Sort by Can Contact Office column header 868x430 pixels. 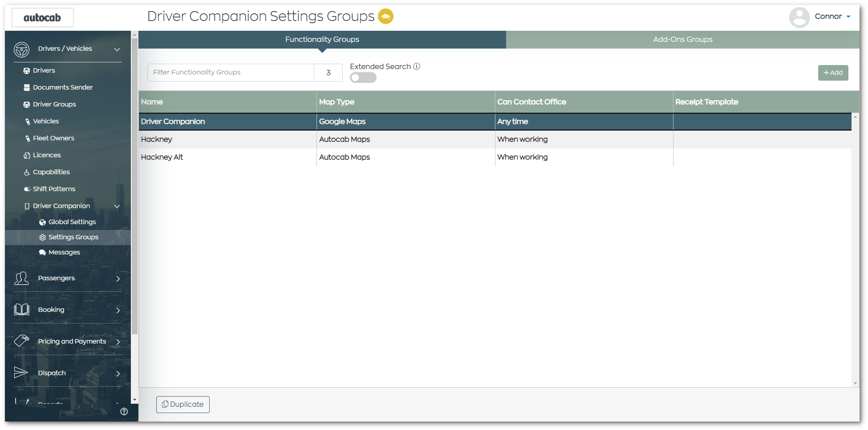pos(584,102)
